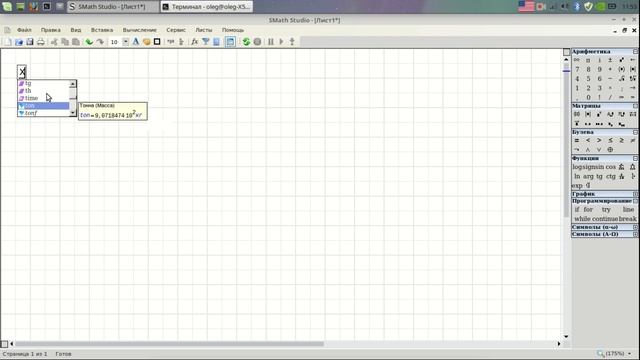Insert absolute value operator icon

633,69
